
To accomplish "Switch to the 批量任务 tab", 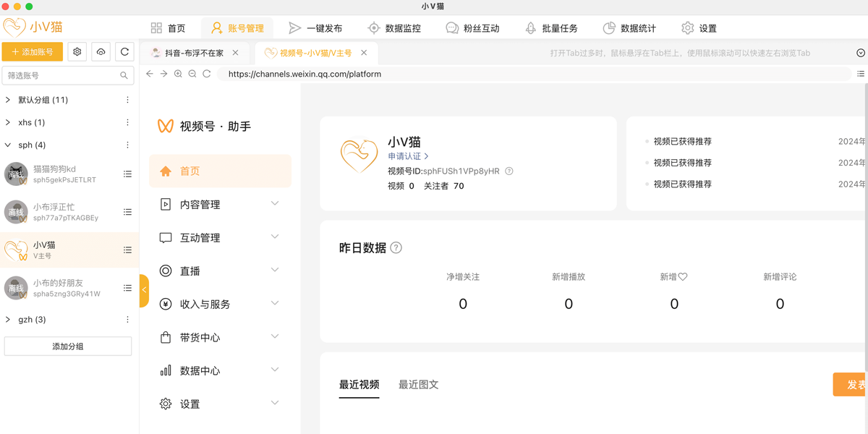I will [551, 28].
